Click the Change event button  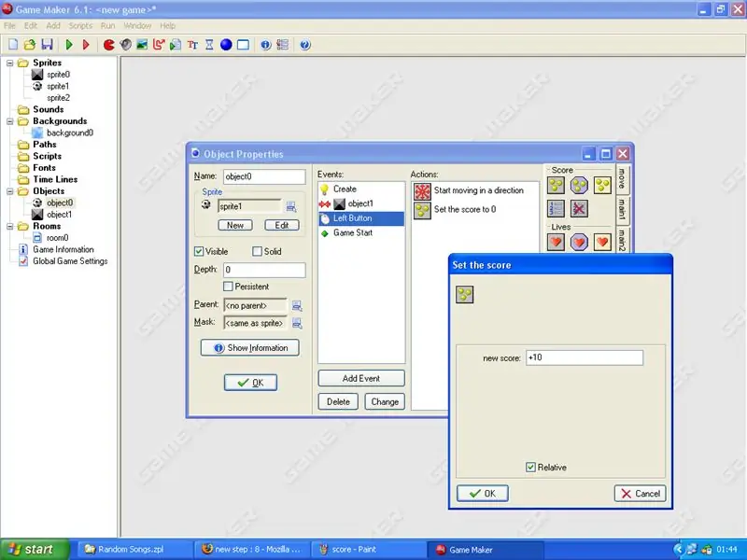385,401
